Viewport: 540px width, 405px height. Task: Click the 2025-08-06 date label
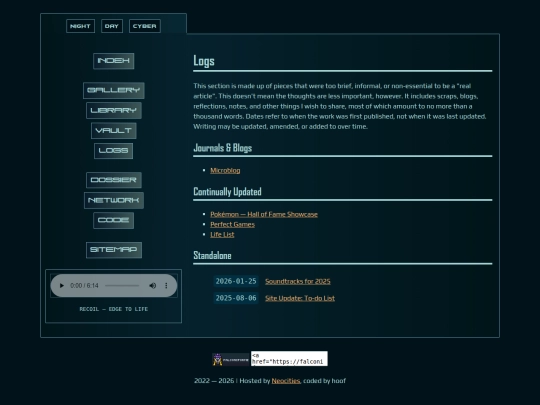coord(236,298)
